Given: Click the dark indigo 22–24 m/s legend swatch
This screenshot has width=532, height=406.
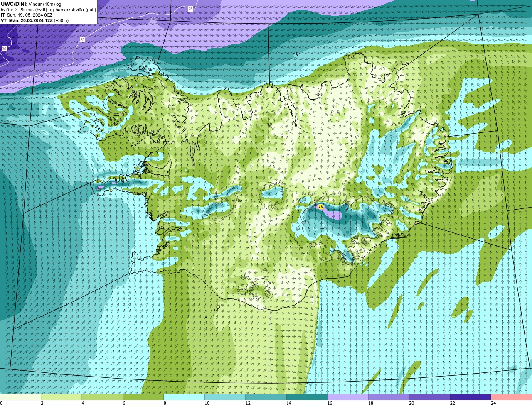Looking at the screenshot, I should (471, 397).
